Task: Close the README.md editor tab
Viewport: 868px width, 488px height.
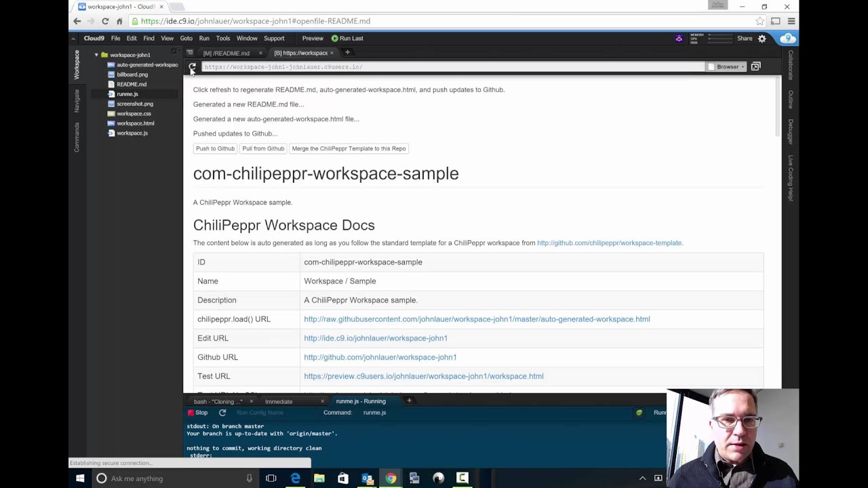Action: coord(260,53)
